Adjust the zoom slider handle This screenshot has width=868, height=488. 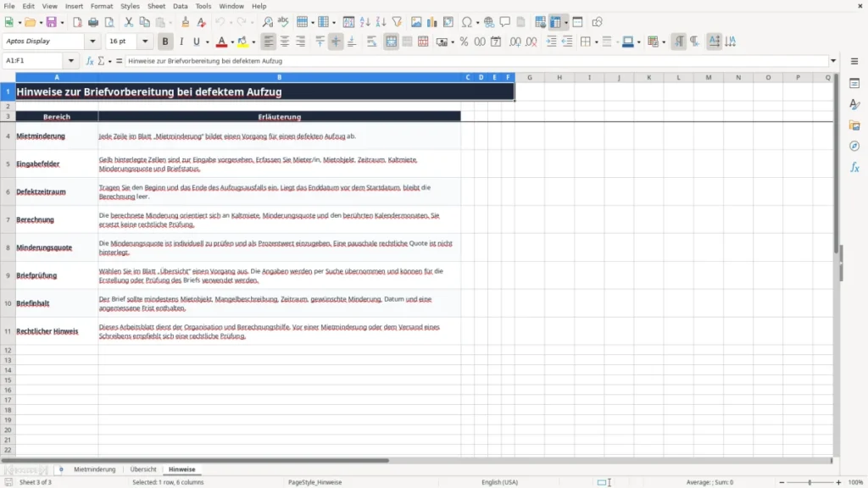810,482
